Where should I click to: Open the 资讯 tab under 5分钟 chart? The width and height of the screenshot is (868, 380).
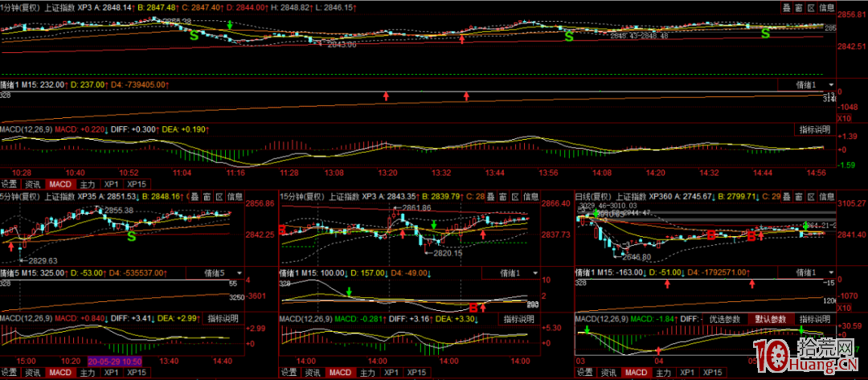coord(32,372)
